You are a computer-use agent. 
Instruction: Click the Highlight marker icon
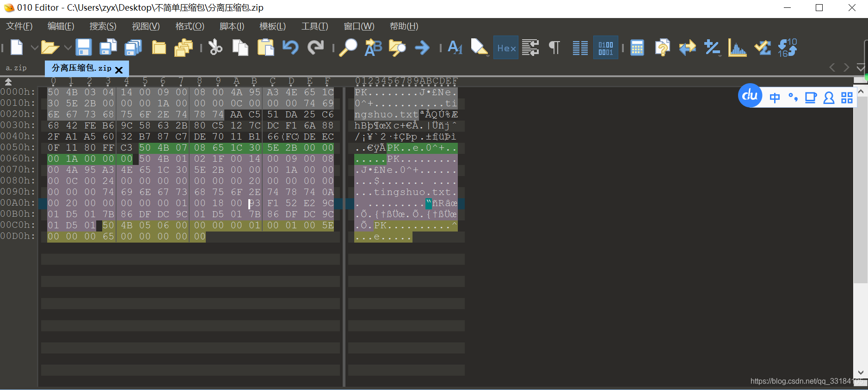tap(480, 48)
